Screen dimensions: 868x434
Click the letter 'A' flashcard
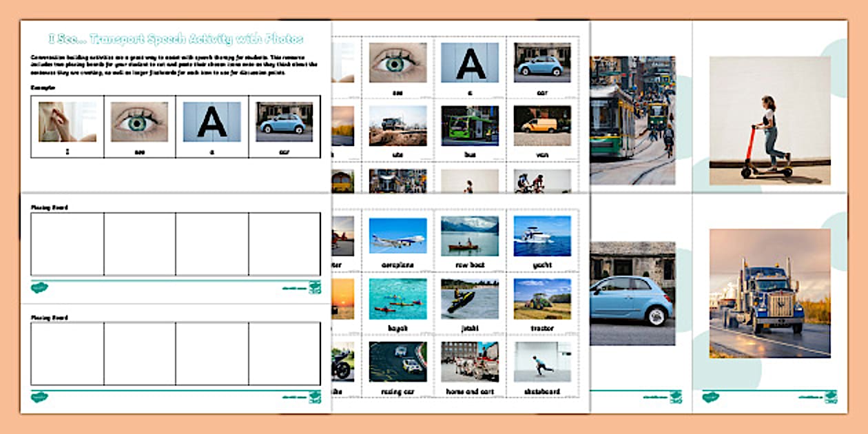pos(468,61)
